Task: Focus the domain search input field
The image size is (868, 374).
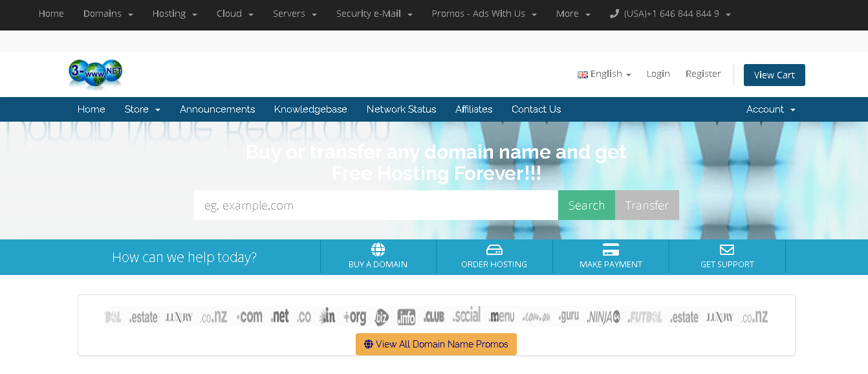Action: (x=376, y=205)
